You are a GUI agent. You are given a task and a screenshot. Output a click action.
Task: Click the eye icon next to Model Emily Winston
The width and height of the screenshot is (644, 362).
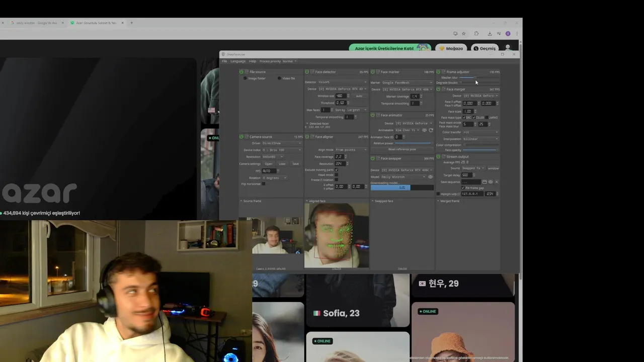430,177
